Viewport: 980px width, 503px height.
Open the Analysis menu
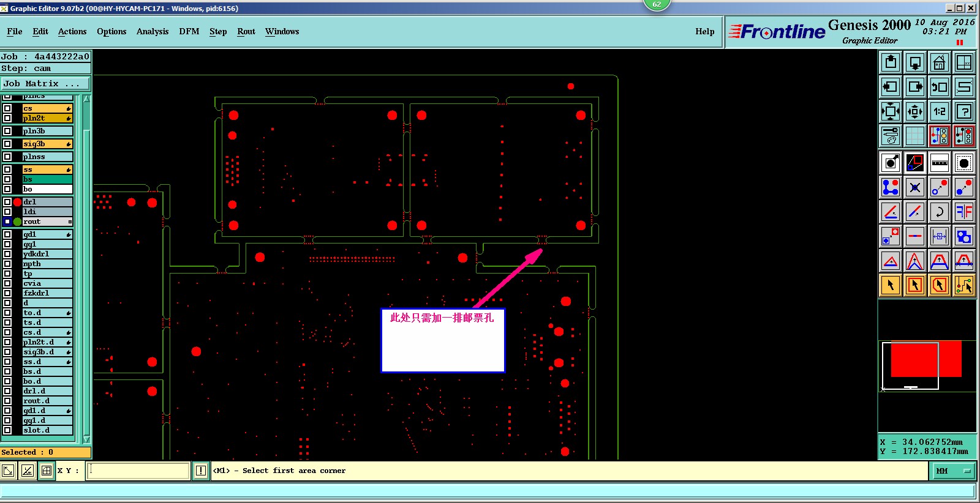pos(153,31)
